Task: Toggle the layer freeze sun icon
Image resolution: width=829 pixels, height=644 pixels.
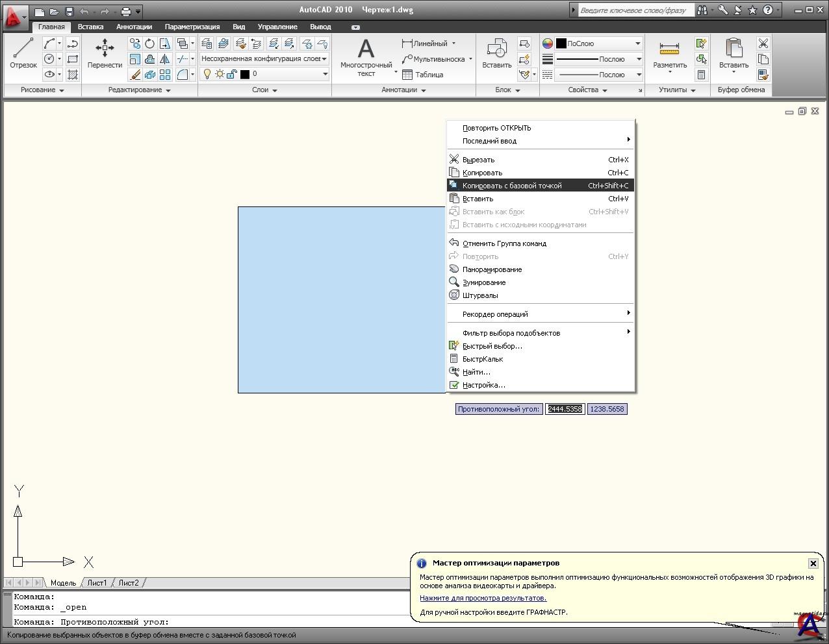Action: (x=220, y=74)
